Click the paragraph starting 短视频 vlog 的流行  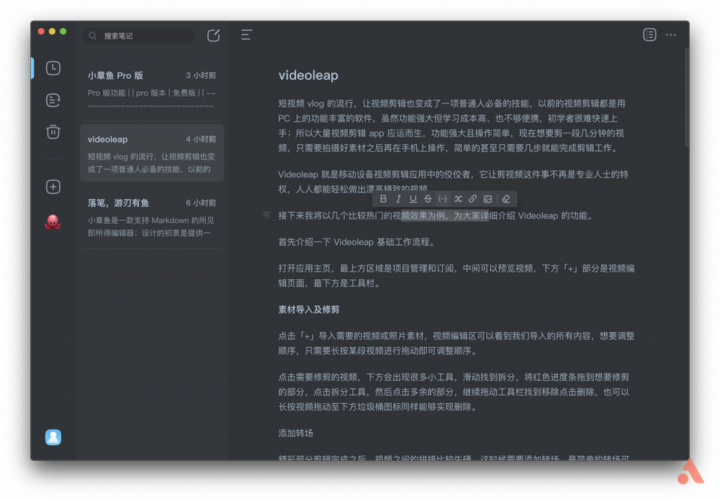click(x=451, y=125)
